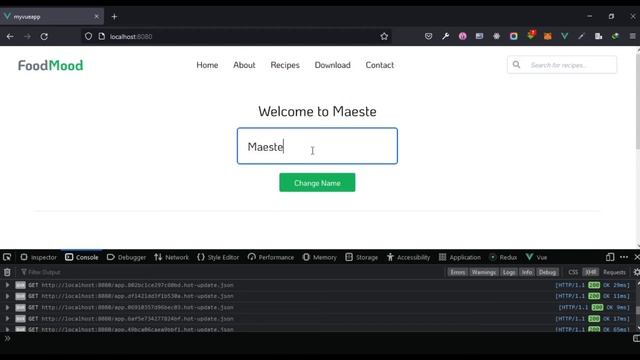The width and height of the screenshot is (640, 360).
Task: Click the magnifier icon in recipe search
Action: pyautogui.click(x=516, y=64)
